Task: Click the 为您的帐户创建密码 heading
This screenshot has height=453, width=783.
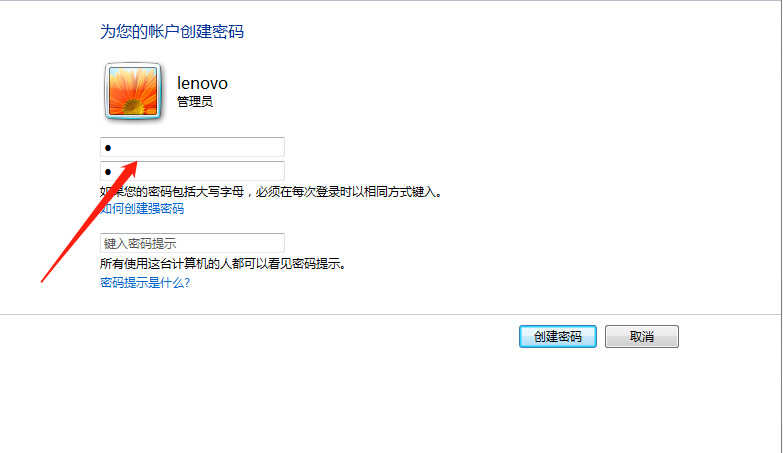Action: [172, 31]
